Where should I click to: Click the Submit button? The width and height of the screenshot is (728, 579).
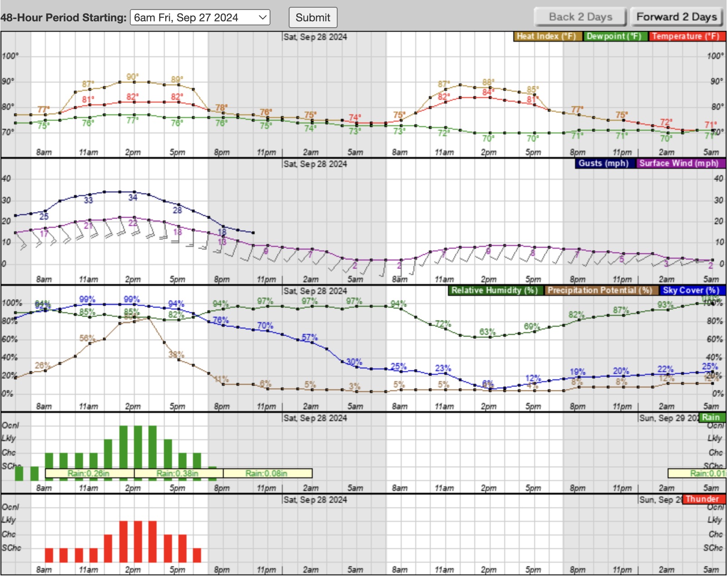coord(313,18)
